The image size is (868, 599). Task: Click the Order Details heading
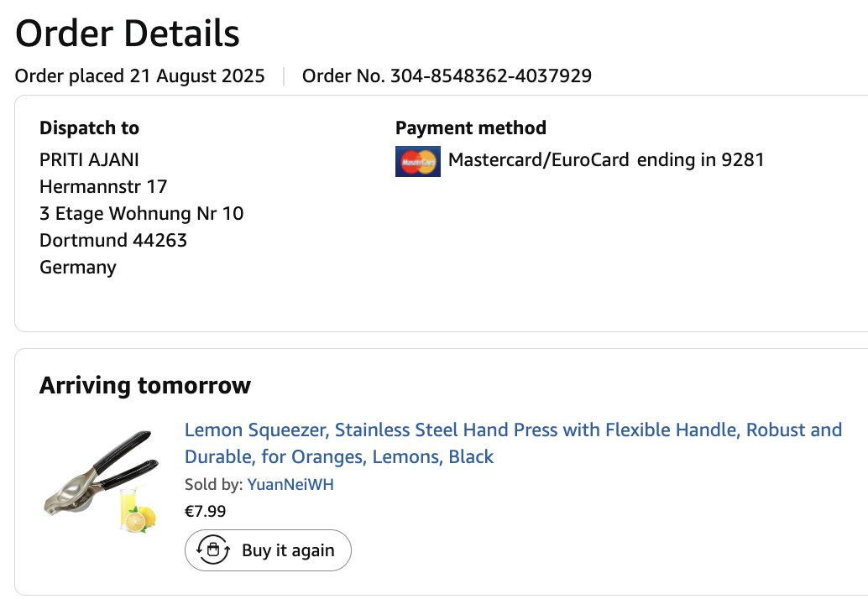click(x=128, y=34)
